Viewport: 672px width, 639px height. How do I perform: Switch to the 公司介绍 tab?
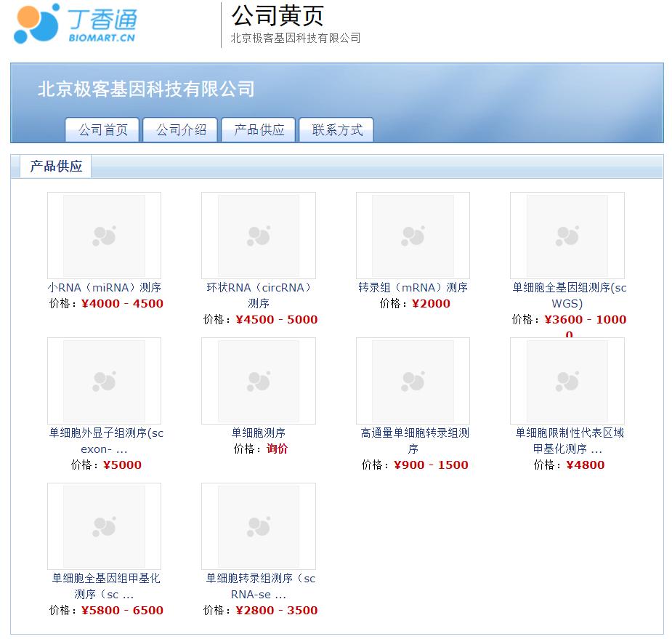(x=180, y=130)
